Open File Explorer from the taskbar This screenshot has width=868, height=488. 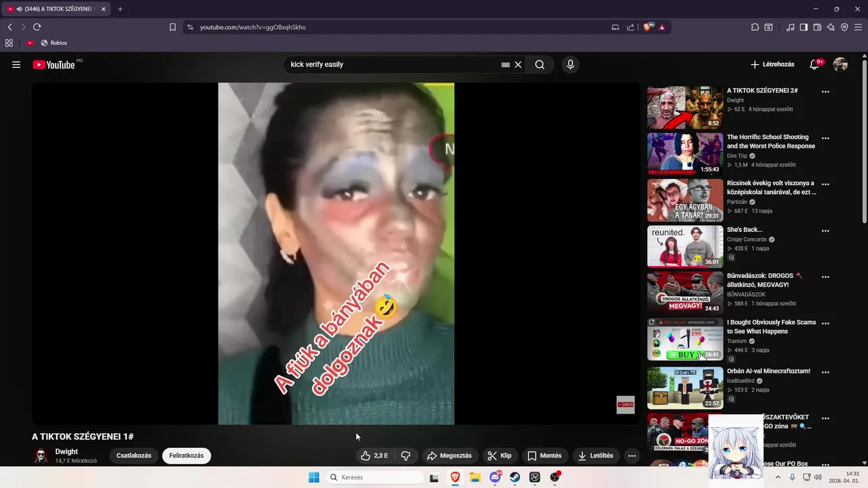coord(475,477)
